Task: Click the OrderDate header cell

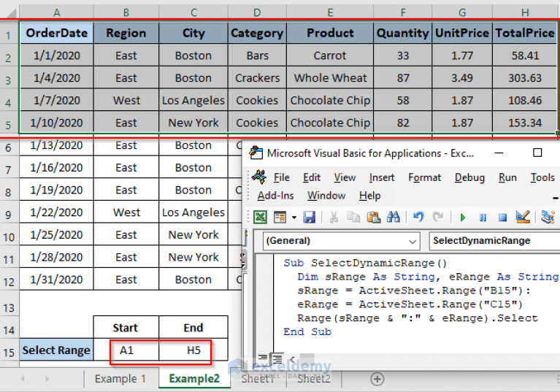Action: [x=56, y=33]
